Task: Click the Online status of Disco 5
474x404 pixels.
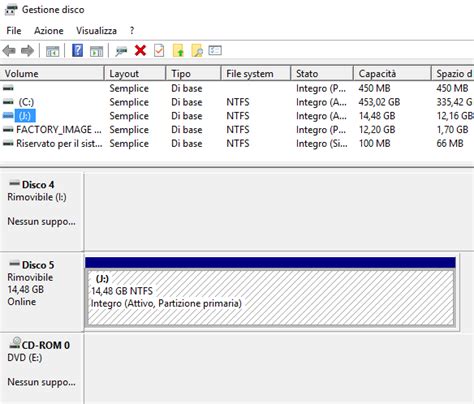Action: [21, 302]
